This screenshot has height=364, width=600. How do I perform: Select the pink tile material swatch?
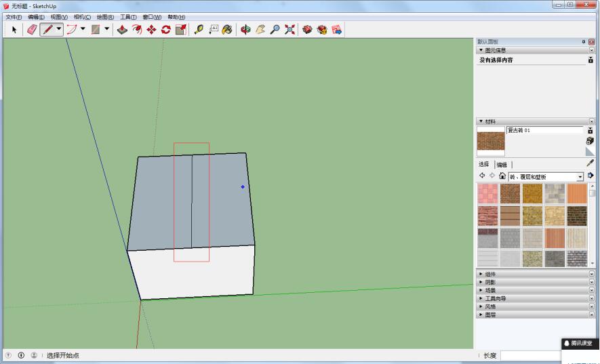487,194
